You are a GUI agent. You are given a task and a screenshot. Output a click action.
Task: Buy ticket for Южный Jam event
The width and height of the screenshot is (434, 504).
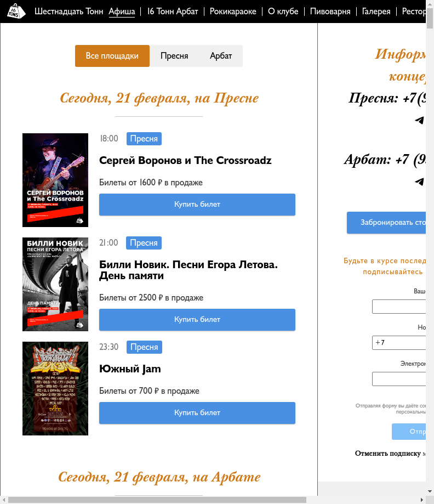(x=197, y=413)
